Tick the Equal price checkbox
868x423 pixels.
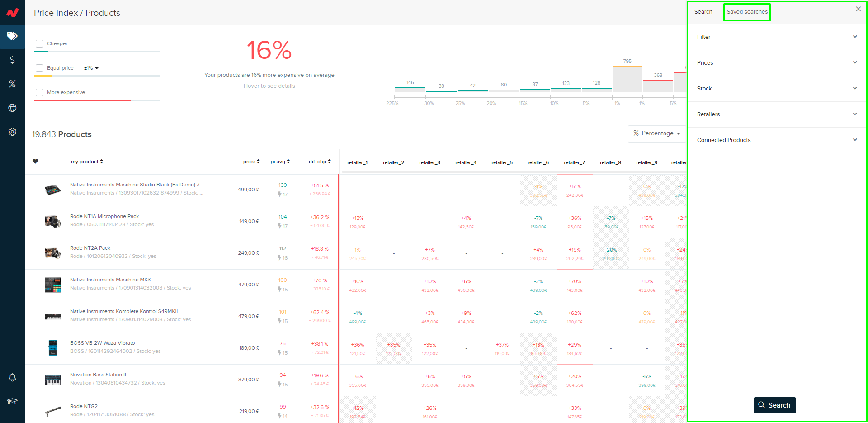tap(39, 68)
